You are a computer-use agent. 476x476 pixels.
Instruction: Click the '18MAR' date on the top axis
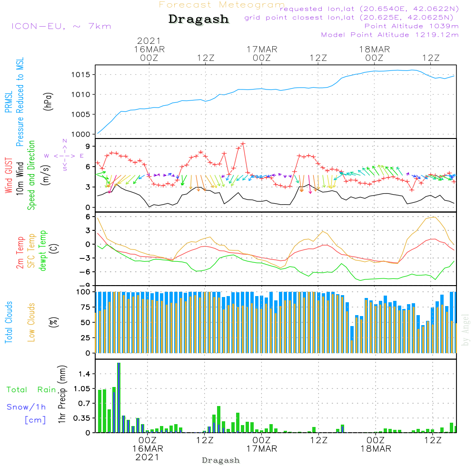click(x=375, y=49)
